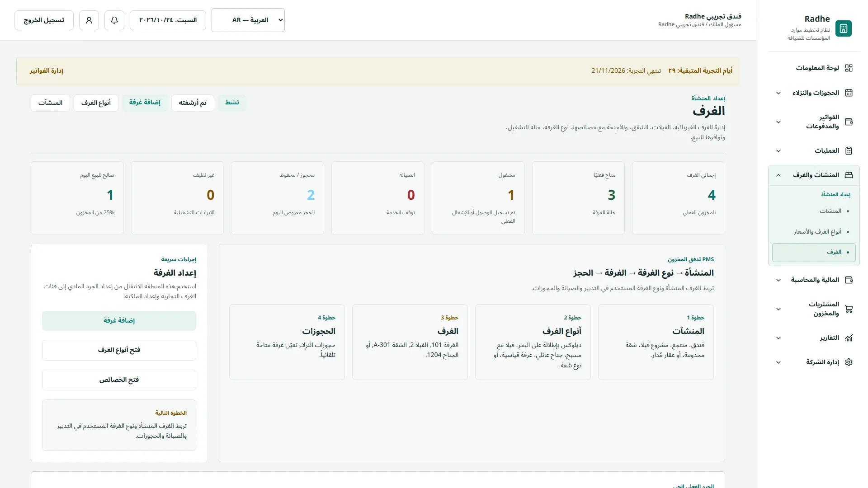The width and height of the screenshot is (868, 488).
Task: Click the Radhe logo icon in the sidebar
Action: pyautogui.click(x=843, y=28)
